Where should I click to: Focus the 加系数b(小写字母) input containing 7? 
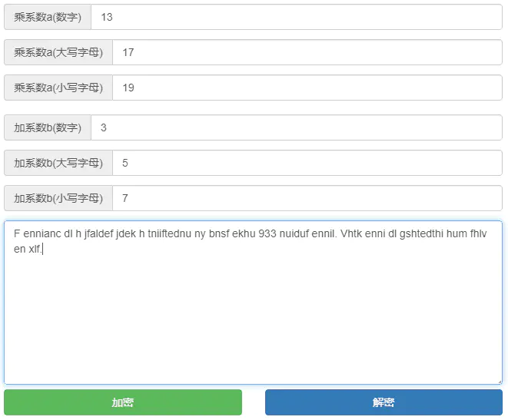tap(307, 198)
